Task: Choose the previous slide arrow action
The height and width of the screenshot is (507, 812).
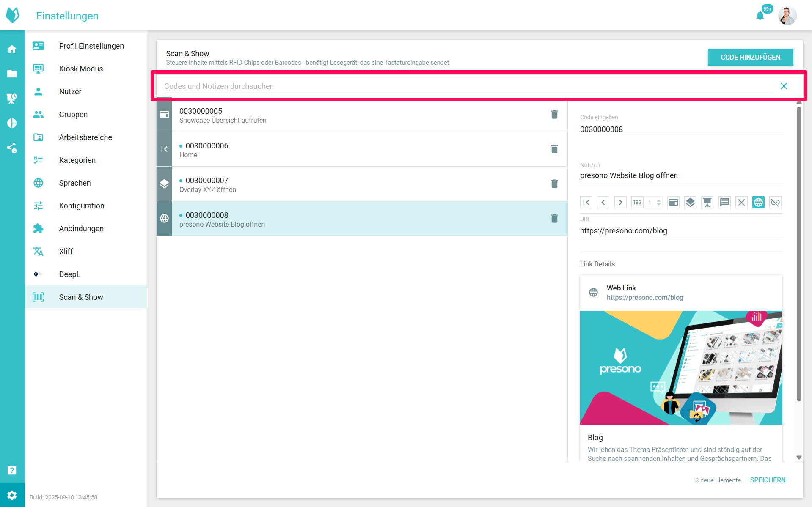Action: click(x=603, y=203)
